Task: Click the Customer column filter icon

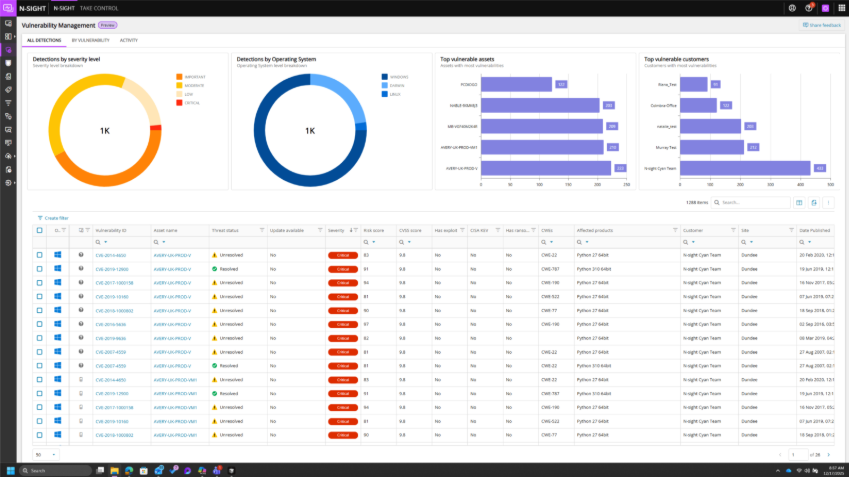Action: [x=734, y=230]
